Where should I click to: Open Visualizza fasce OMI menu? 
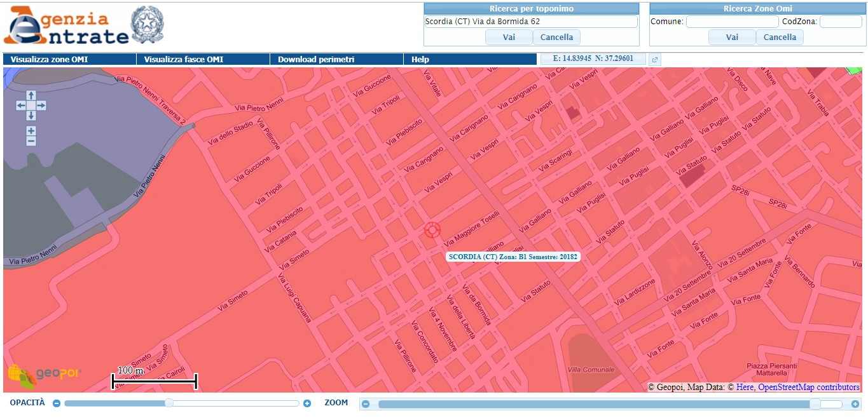pyautogui.click(x=183, y=60)
